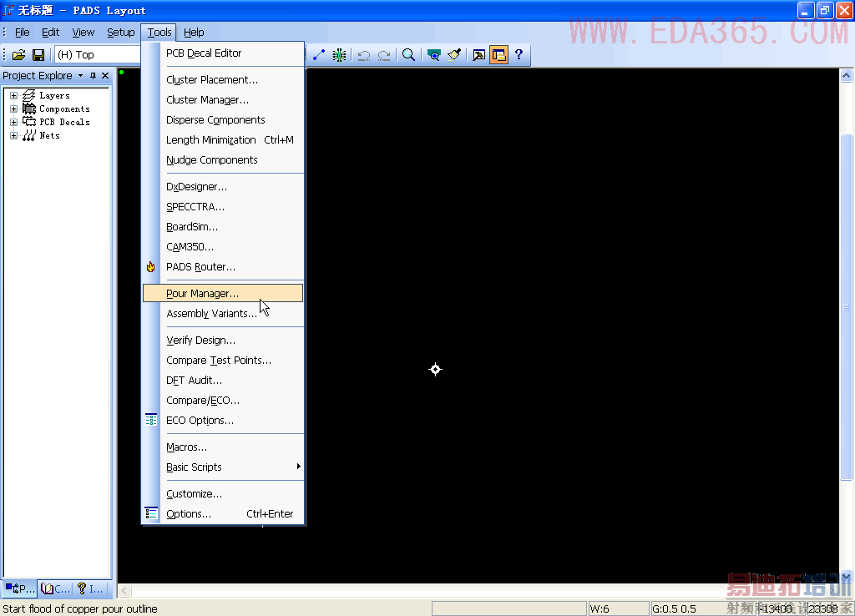855x616 pixels.
Task: Click the Components chip icon in tree
Action: click(x=29, y=109)
